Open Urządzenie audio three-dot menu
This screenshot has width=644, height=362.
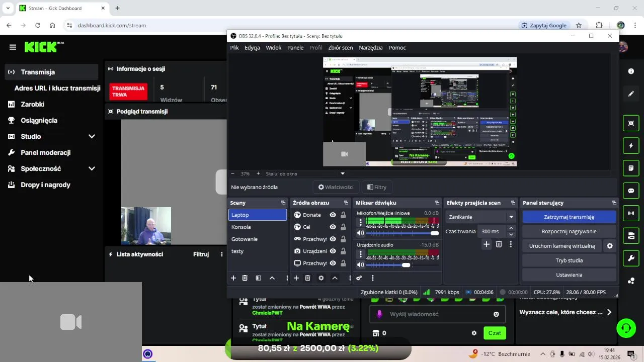pyautogui.click(x=360, y=254)
